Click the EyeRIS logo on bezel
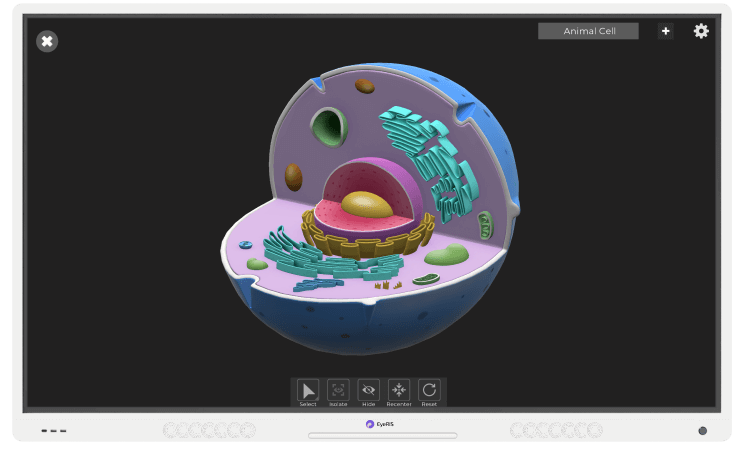This screenshot has height=453, width=741. point(380,424)
